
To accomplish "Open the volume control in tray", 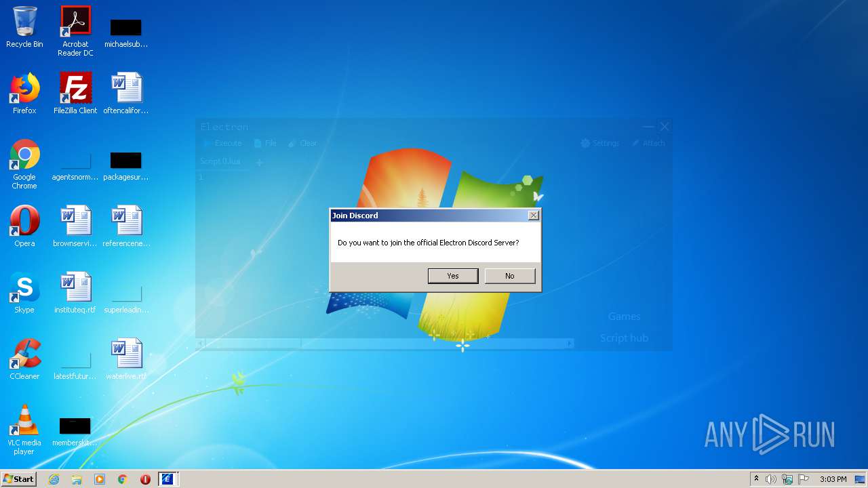I will coord(771,479).
